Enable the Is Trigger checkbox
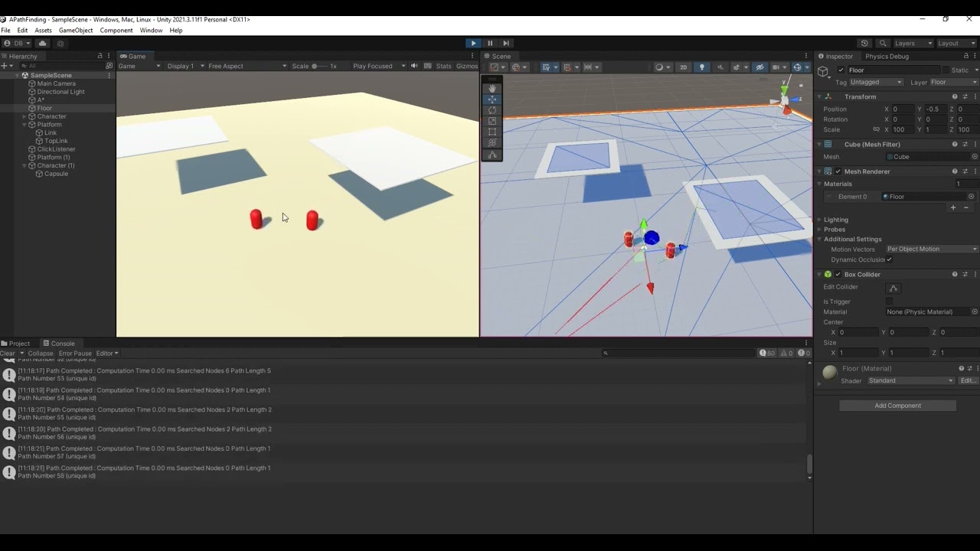This screenshot has width=980, height=551. coord(890,302)
